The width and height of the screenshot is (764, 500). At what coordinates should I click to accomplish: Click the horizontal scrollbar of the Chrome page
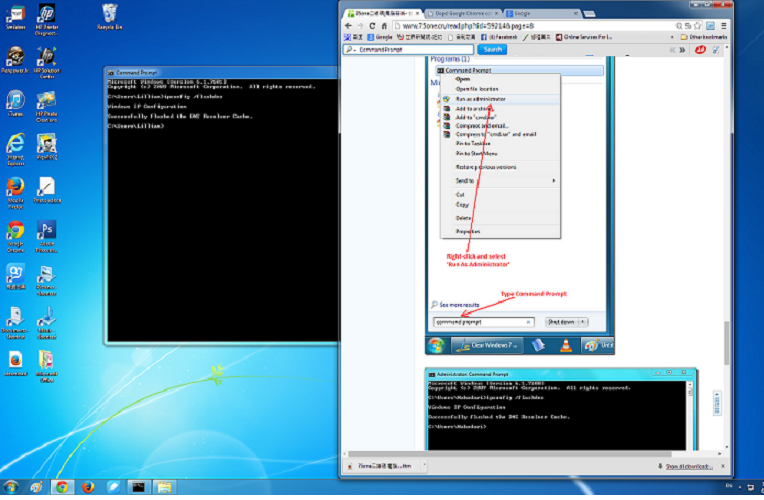coord(509,454)
